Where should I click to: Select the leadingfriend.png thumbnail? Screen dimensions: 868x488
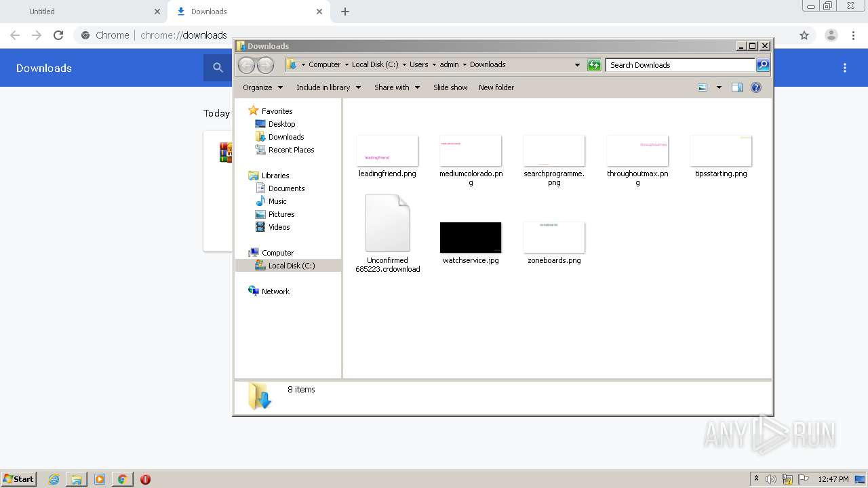click(387, 150)
